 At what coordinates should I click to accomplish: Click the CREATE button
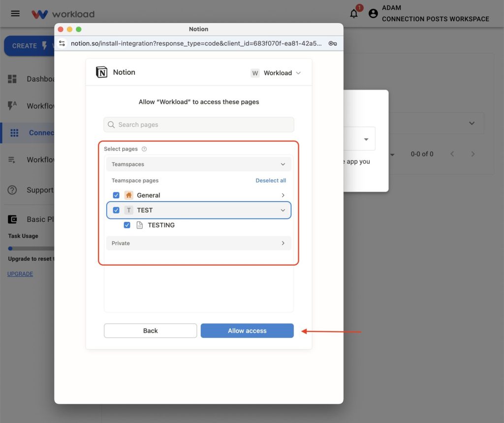coord(30,46)
